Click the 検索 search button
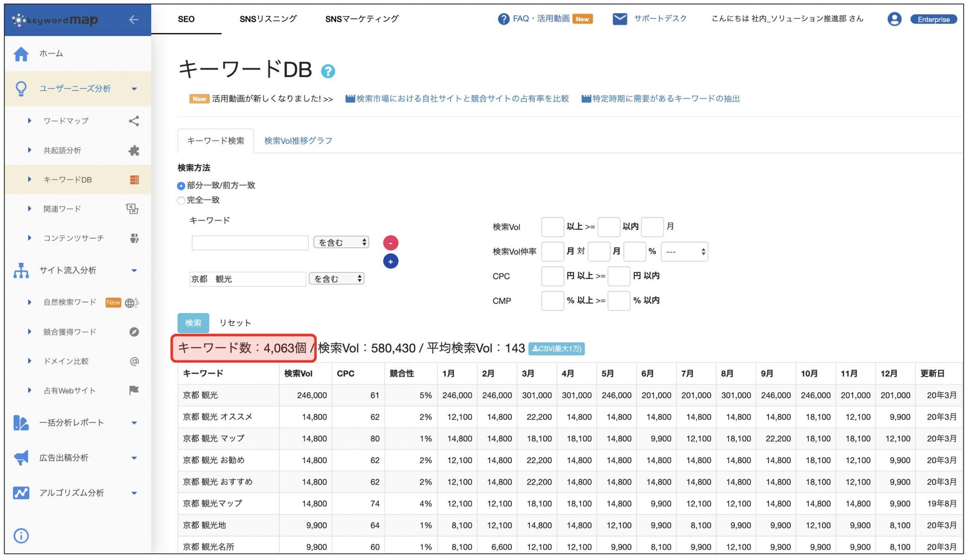Viewport: 968px width, 560px height. click(x=193, y=323)
